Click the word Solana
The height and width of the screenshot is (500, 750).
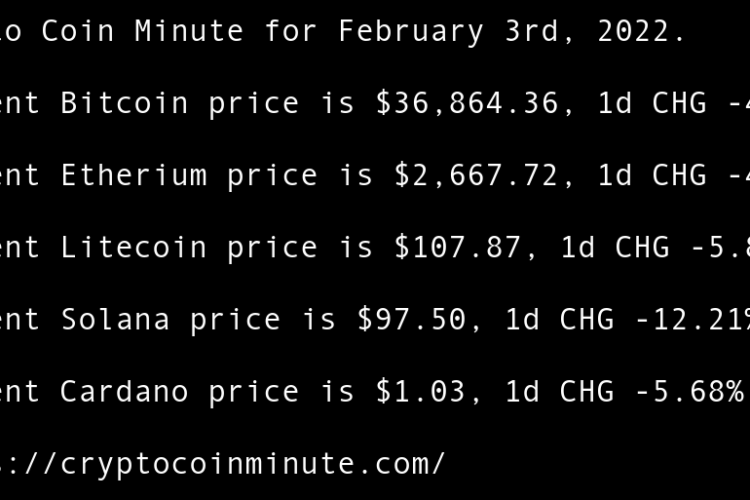coord(115,319)
